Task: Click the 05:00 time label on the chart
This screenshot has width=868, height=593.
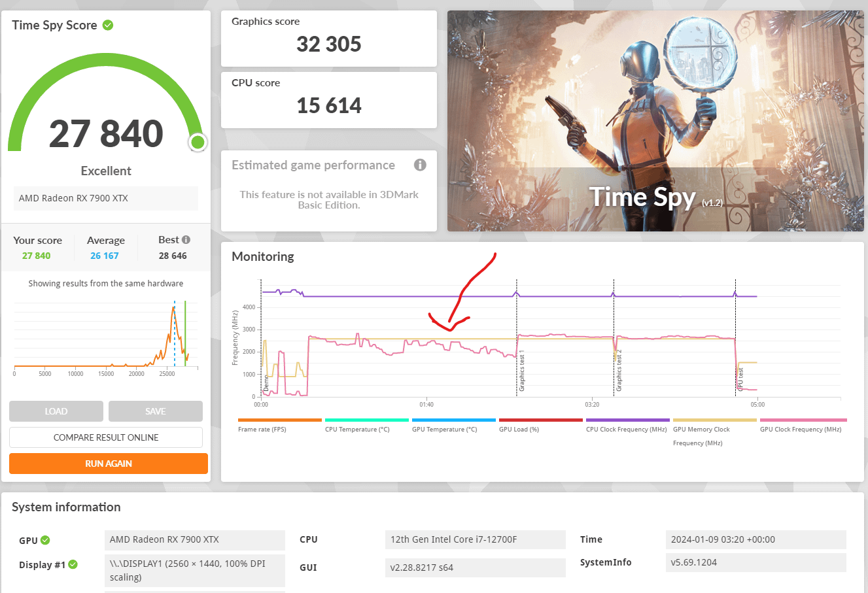Action: (757, 405)
